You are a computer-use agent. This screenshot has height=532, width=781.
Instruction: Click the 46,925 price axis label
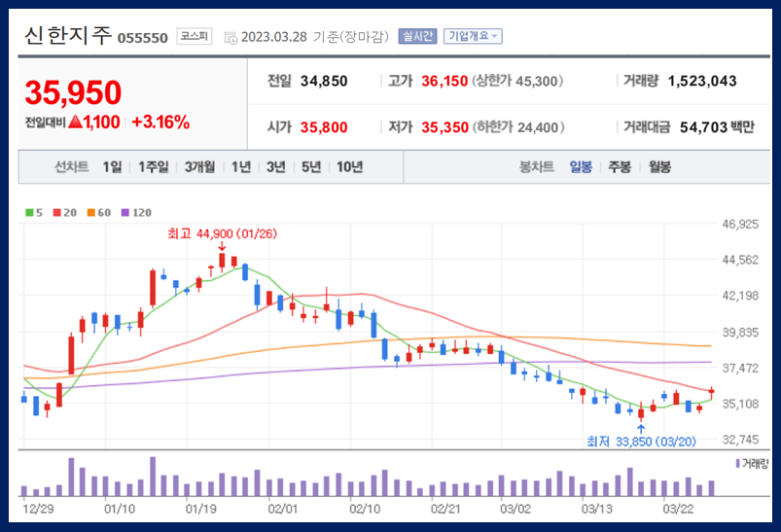[x=740, y=224]
